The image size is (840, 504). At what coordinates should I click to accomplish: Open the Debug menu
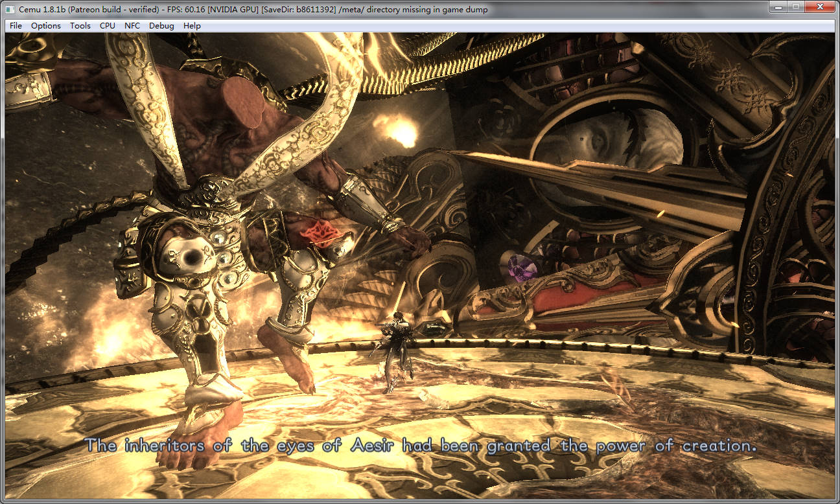tap(161, 26)
